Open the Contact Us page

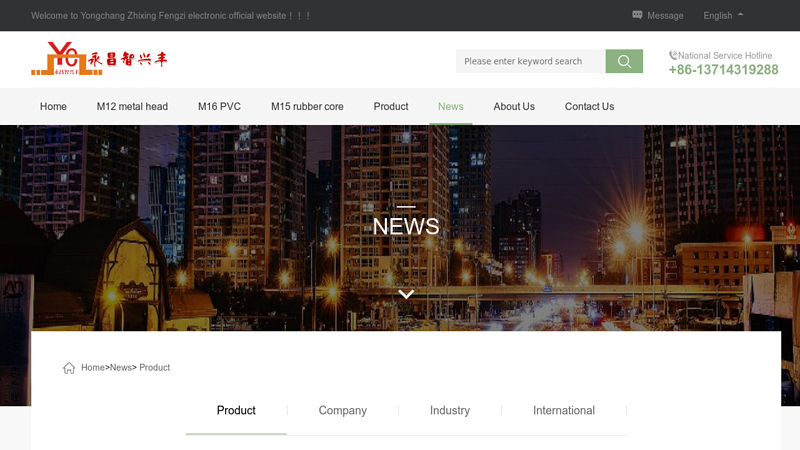tap(589, 107)
